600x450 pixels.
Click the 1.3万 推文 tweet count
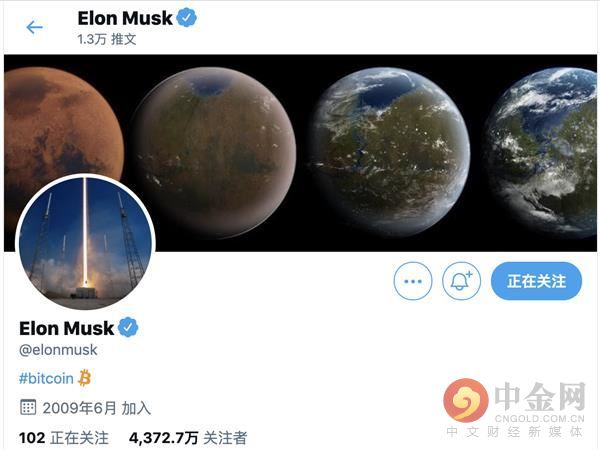point(107,39)
